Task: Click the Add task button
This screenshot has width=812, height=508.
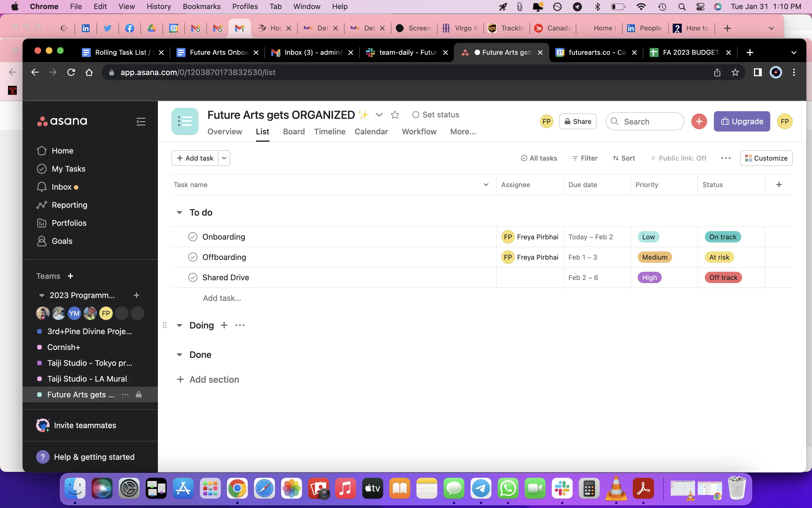Action: pyautogui.click(x=195, y=158)
